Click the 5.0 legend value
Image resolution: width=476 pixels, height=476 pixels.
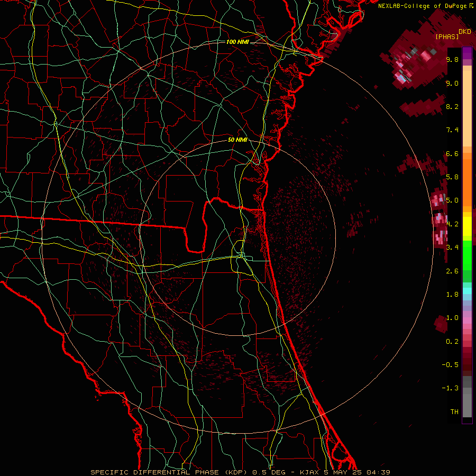click(x=452, y=200)
